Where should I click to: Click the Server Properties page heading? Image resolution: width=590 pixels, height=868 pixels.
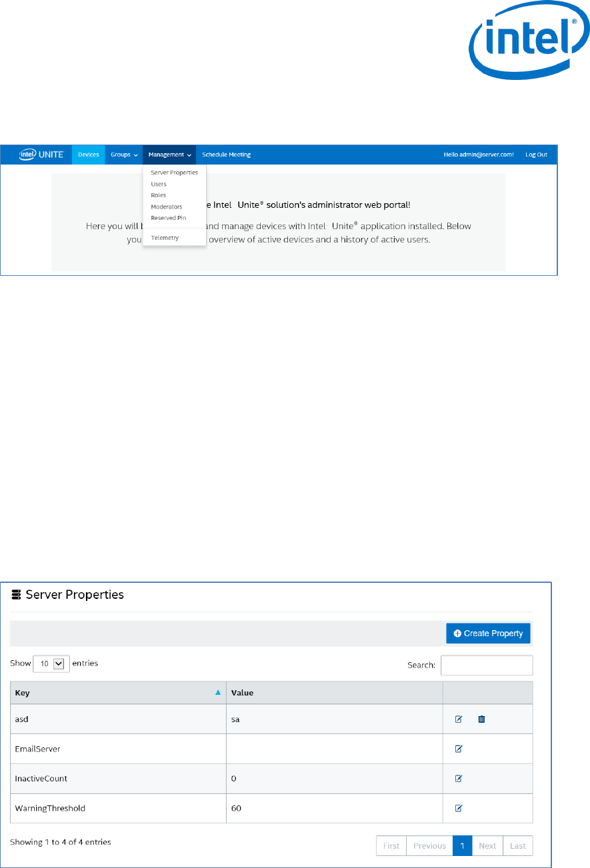click(x=75, y=595)
